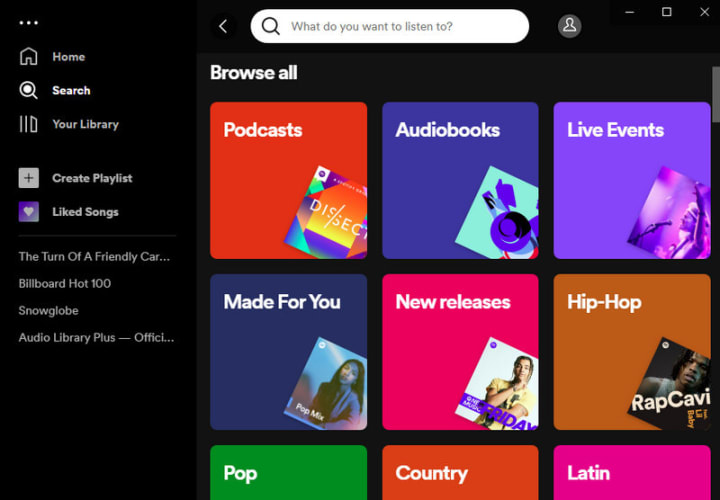
Task: Open the Country category card
Action: 460,472
